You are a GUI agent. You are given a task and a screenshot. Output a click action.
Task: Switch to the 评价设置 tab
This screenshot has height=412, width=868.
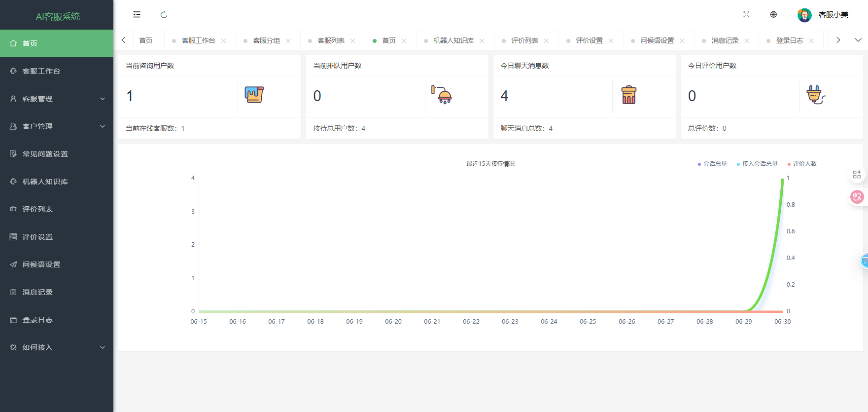[589, 40]
